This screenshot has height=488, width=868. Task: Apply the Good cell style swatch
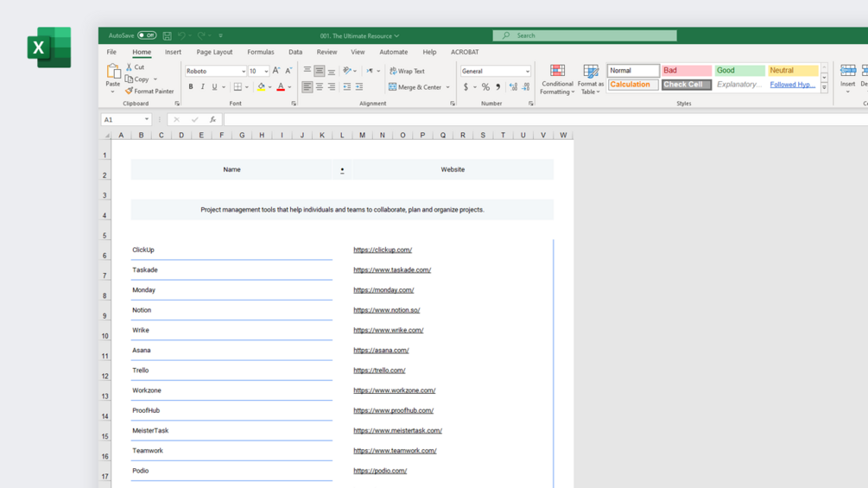[739, 70]
